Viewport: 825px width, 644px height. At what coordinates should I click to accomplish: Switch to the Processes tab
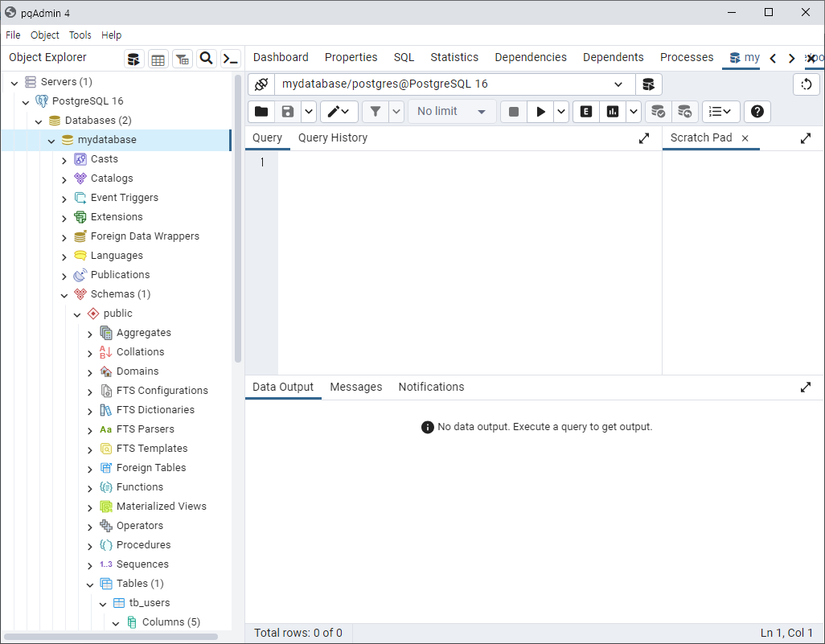pyautogui.click(x=687, y=57)
